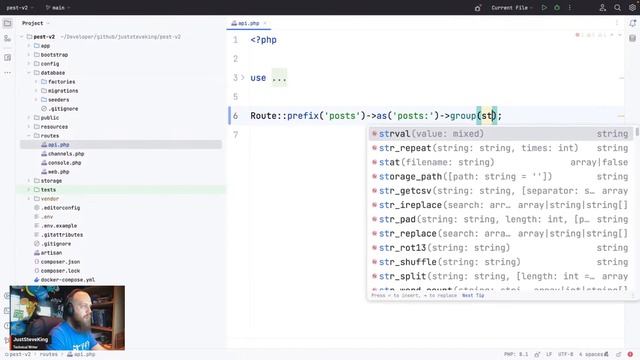Screen dimensions: 640x360
Task: Open IDE settings gear icon
Action: 632,7
